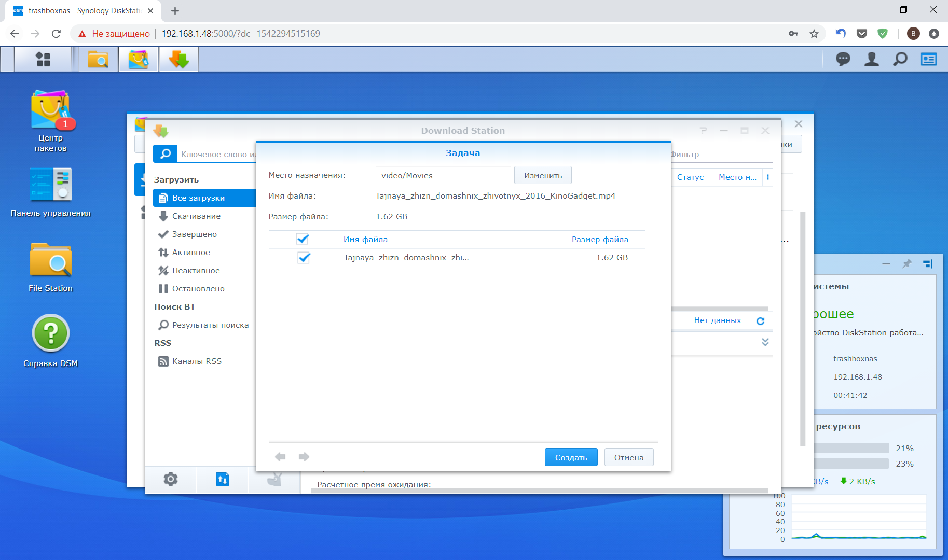Uncheck the Tajnaya_zhizn_domashnix file checkbox

coord(304,257)
